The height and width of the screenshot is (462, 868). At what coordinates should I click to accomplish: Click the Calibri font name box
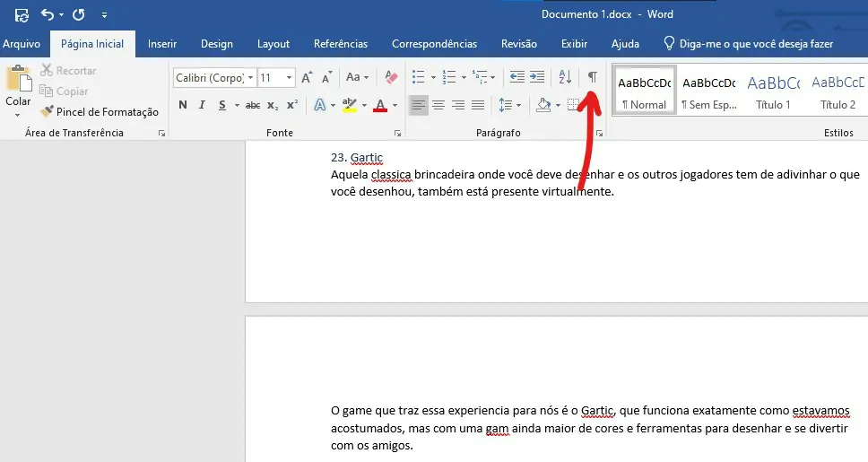click(x=209, y=77)
